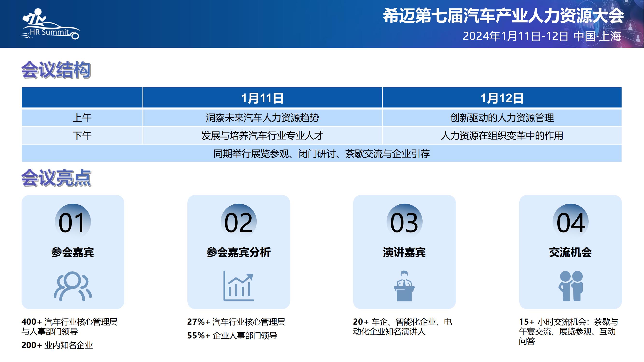Image resolution: width=644 pixels, height=362 pixels.
Task: Click the growth chart icon in card 02
Action: (239, 286)
